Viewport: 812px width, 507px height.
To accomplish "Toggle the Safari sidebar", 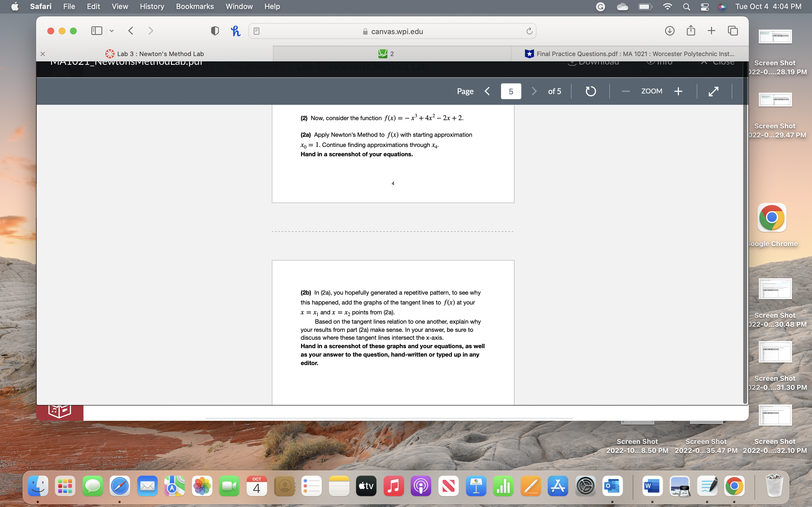I will [x=96, y=30].
